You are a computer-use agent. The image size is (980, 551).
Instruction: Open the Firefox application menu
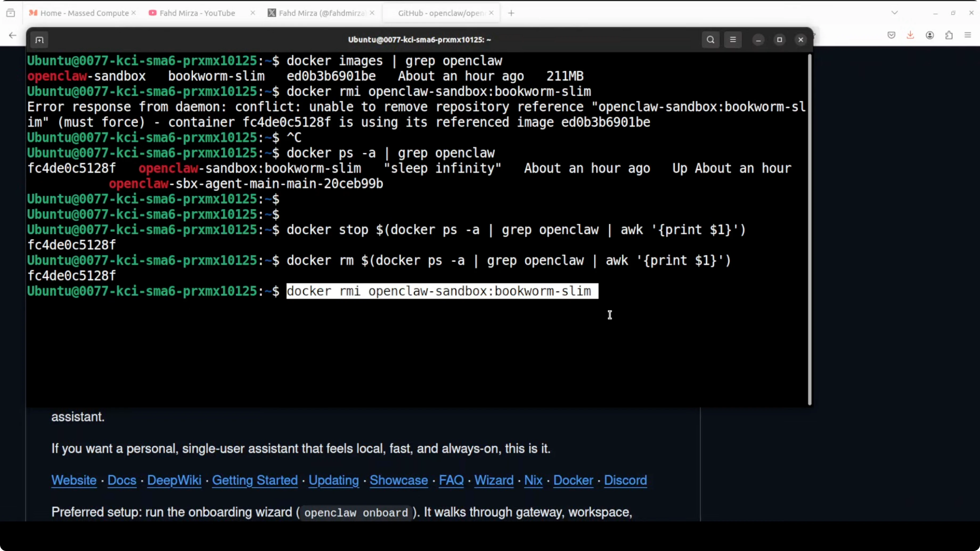point(968,35)
